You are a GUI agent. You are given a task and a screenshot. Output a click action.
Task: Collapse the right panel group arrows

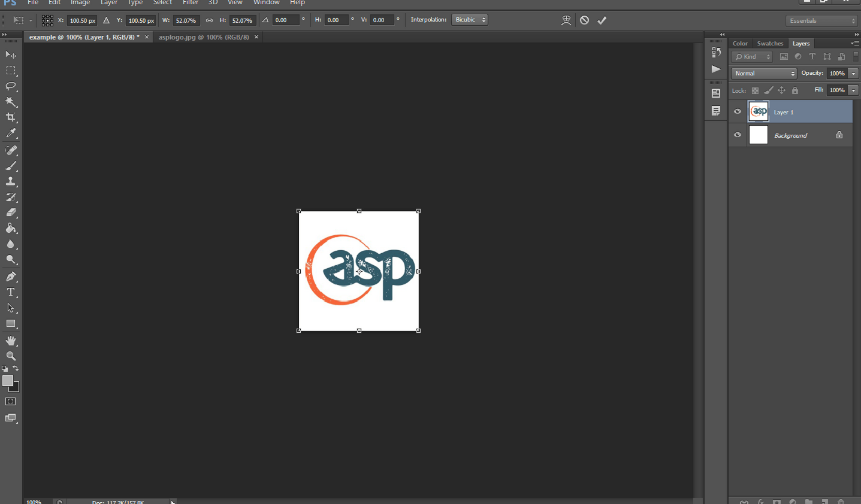[x=856, y=34]
